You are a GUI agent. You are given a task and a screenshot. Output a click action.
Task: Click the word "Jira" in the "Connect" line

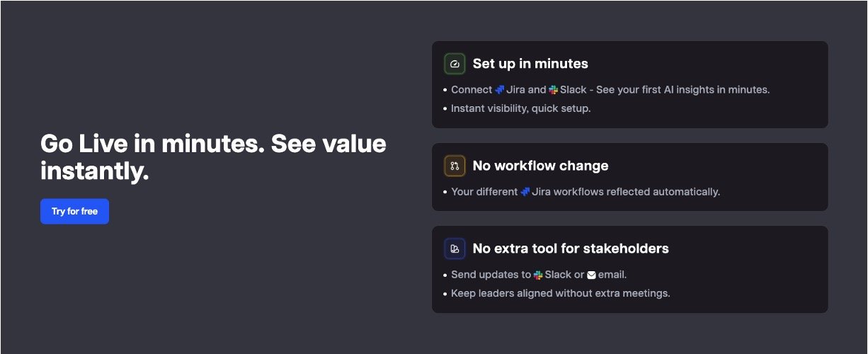pos(515,90)
